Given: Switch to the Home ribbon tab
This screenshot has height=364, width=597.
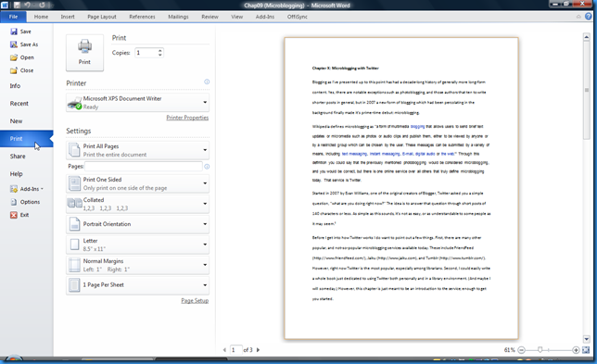Looking at the screenshot, I should (41, 17).
